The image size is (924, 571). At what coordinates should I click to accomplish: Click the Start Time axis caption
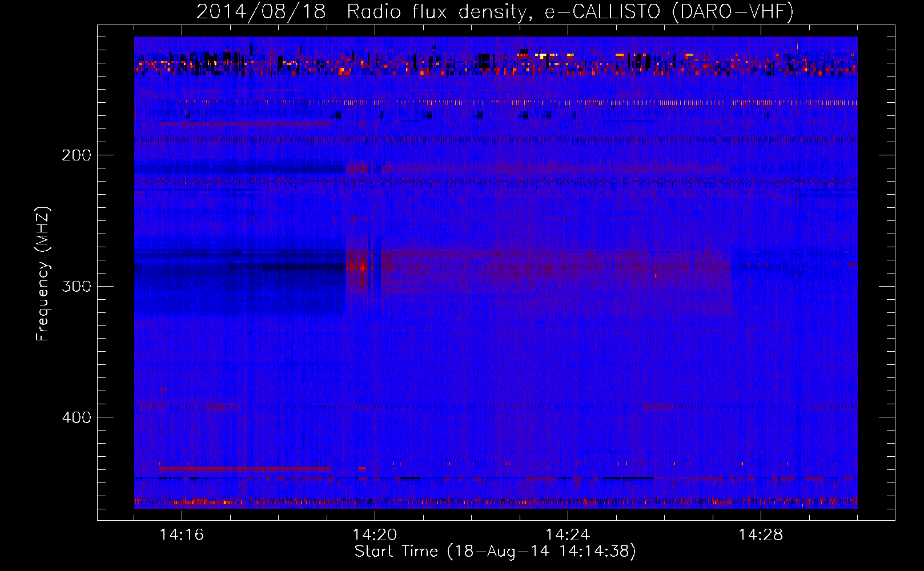click(495, 552)
